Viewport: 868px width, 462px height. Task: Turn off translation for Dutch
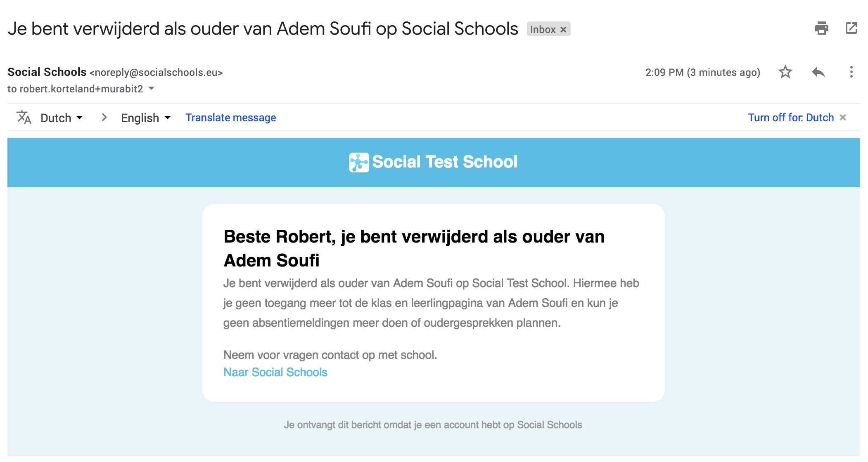[x=791, y=117]
